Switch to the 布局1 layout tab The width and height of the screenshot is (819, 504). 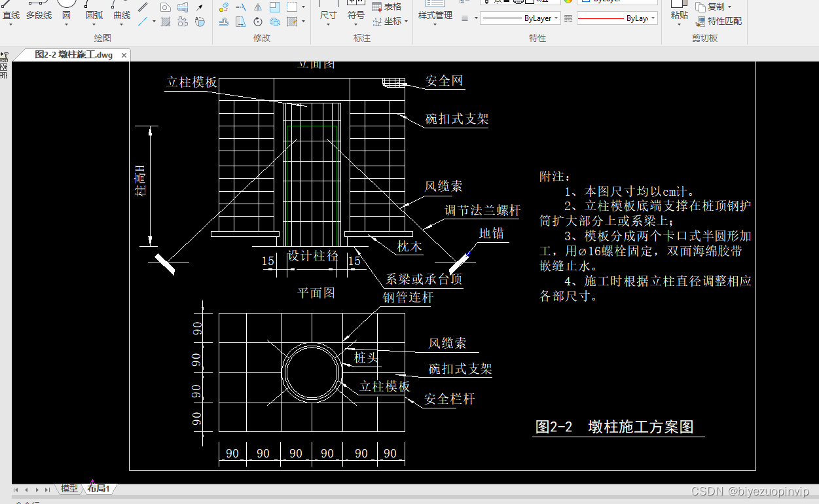(x=98, y=488)
